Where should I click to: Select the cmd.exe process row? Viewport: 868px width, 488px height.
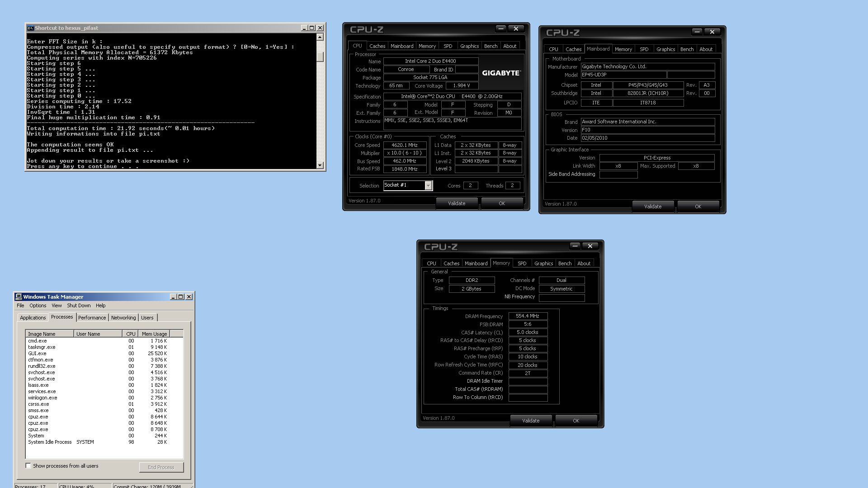point(104,341)
